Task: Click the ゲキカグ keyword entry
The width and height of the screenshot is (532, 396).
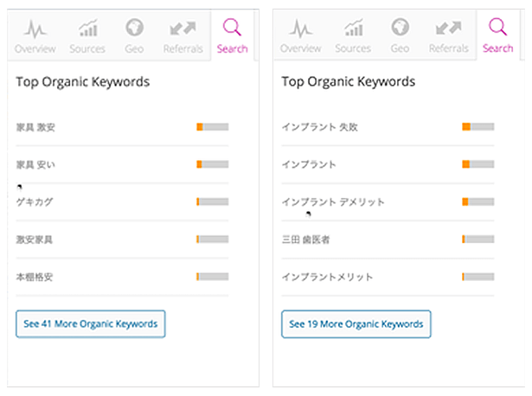Action: coord(35,201)
